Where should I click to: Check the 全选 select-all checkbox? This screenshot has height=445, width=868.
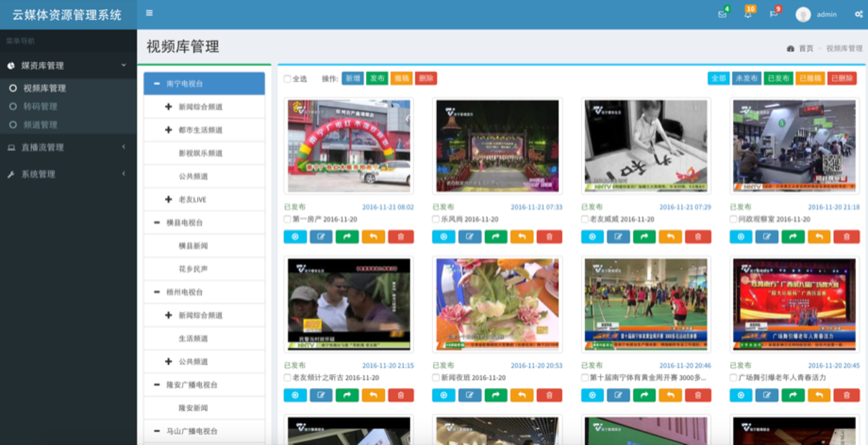tap(287, 79)
